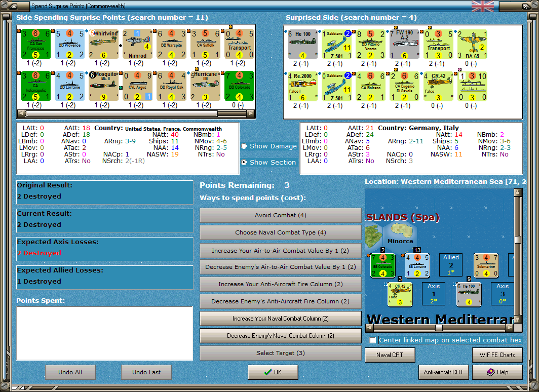The image size is (539, 392).
Task: Click inside the Points Spent list box
Action: [x=105, y=333]
